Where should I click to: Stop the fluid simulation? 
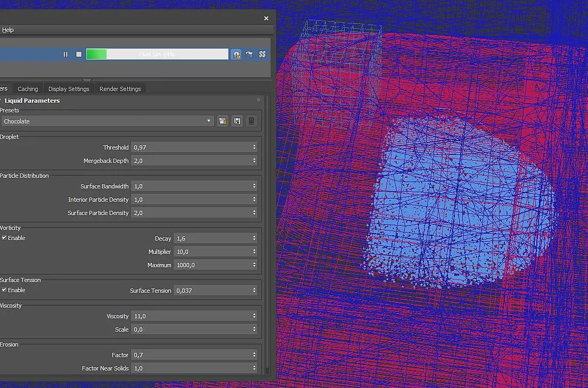point(79,54)
